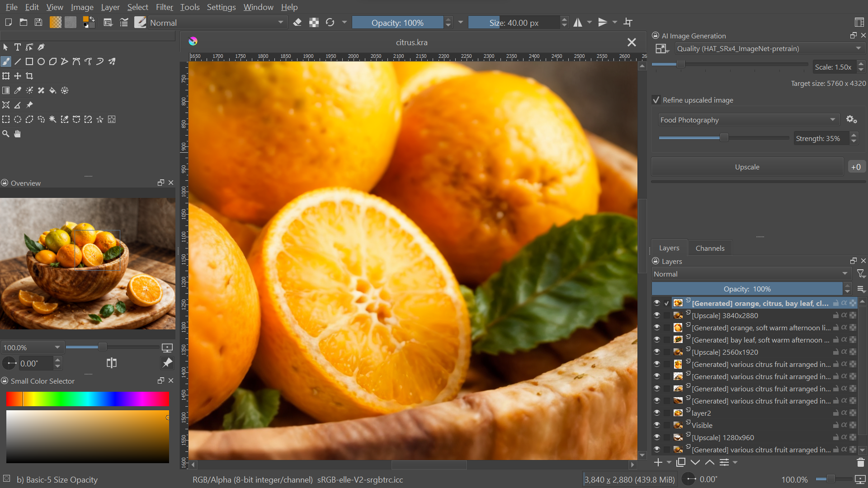Select the Upscale 3840x2880 layer thumbnail
Viewport: 868px width, 488px height.
pos(679,315)
